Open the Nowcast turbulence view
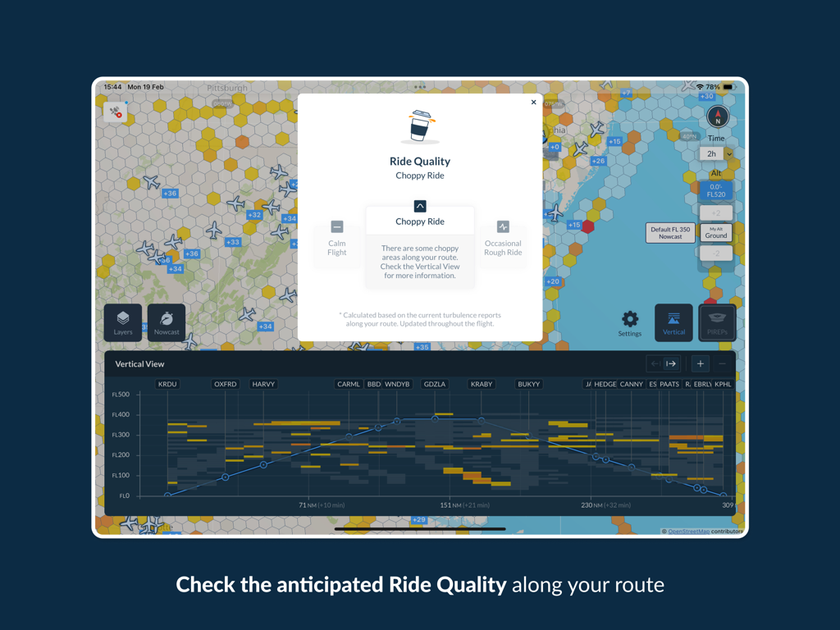 (x=167, y=322)
